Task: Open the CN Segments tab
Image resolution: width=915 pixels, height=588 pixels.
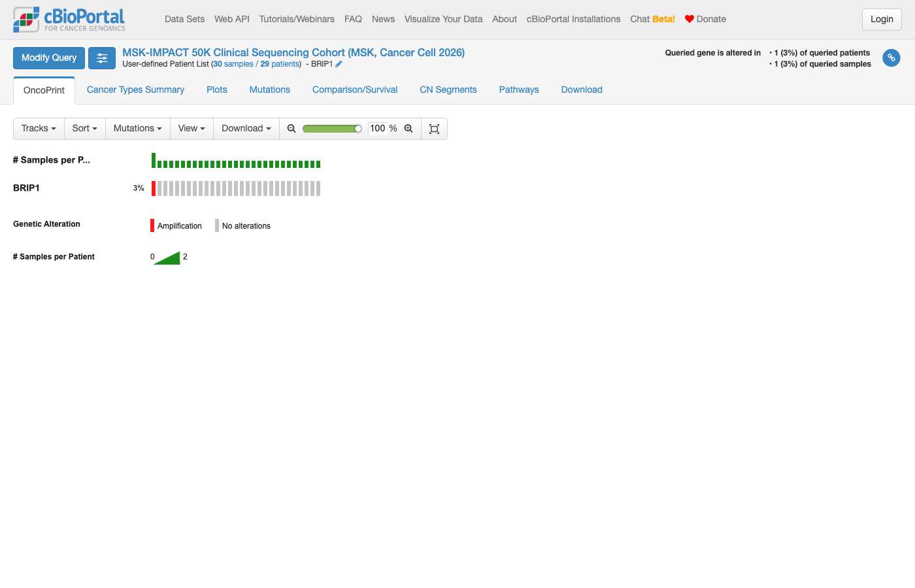Action: pos(448,90)
